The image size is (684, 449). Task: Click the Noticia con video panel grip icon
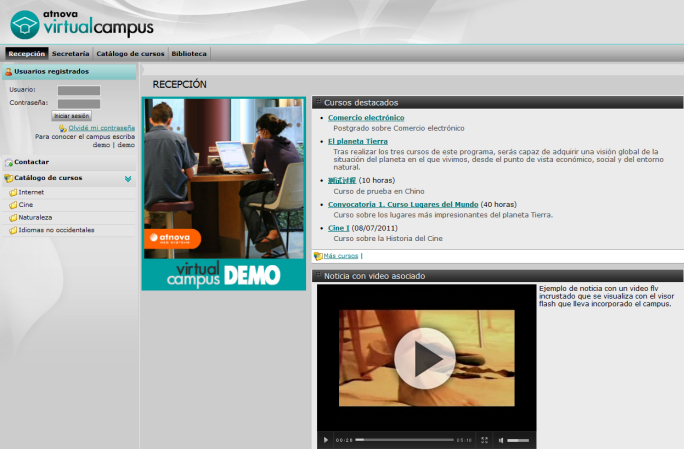tap(318, 274)
